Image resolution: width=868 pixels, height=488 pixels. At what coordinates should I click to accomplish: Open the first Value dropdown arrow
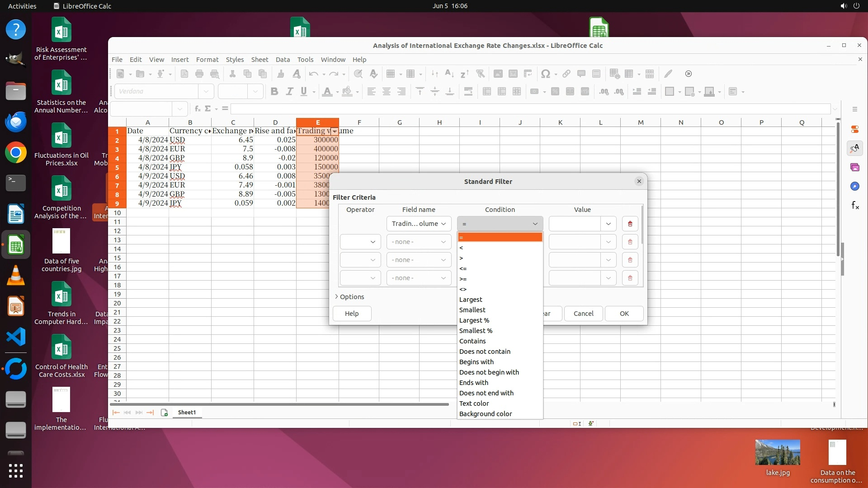pos(608,224)
